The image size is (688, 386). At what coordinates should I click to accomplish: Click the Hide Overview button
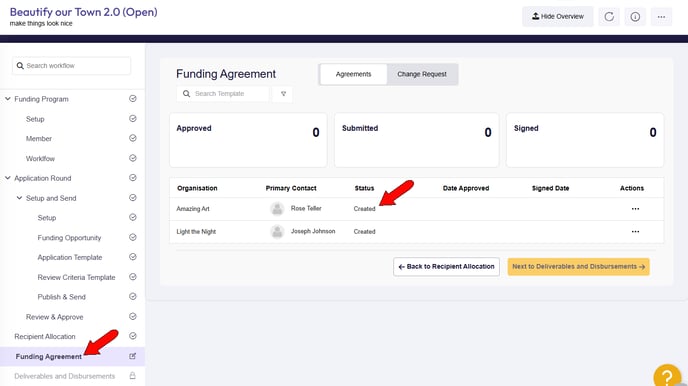(x=558, y=17)
